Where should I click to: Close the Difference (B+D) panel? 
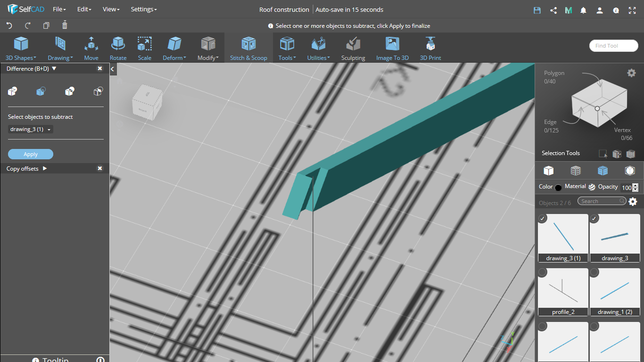[100, 68]
